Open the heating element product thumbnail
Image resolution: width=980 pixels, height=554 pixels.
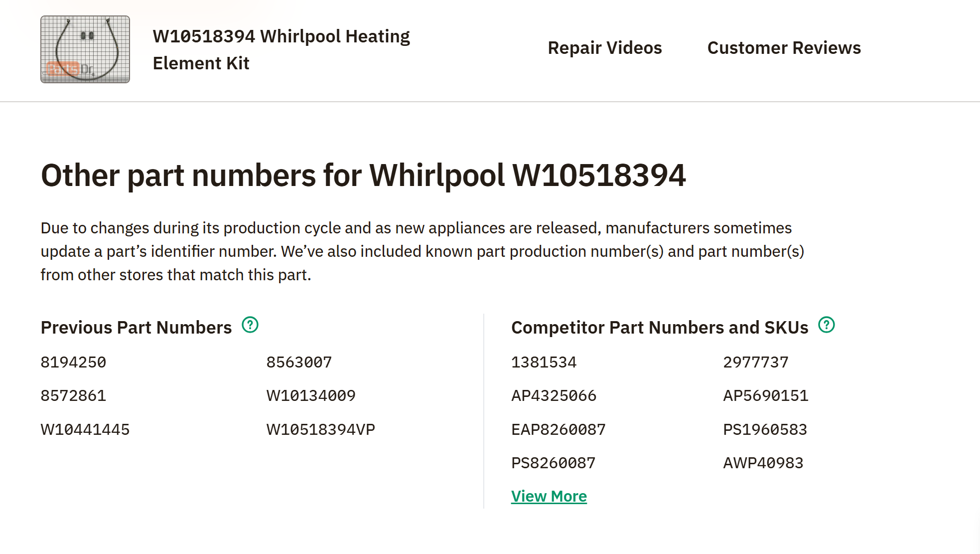(85, 49)
